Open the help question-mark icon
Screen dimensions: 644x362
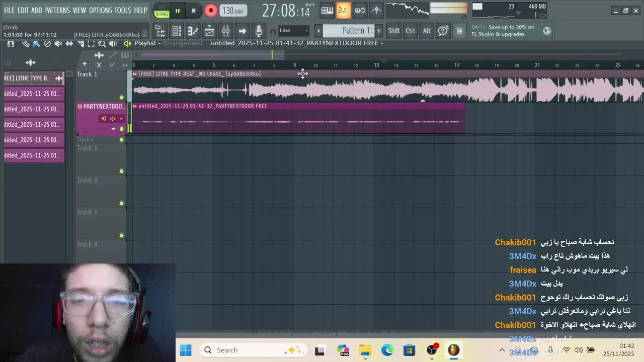coord(443,31)
